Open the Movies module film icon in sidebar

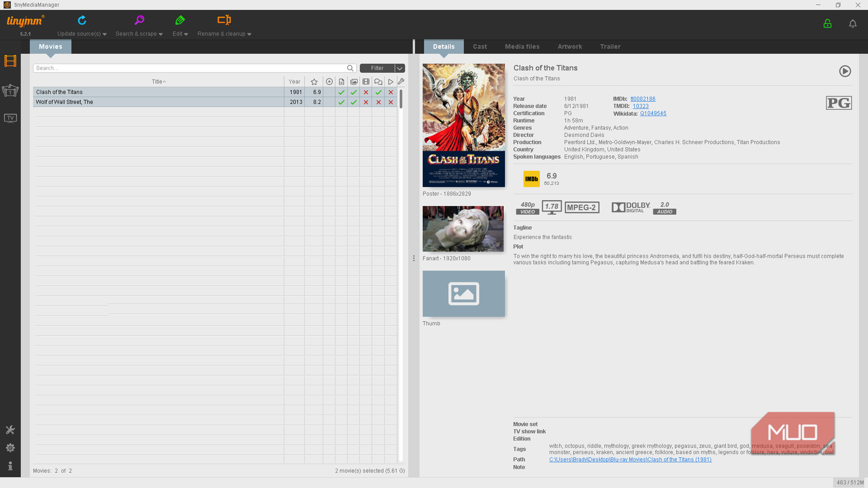[10, 61]
